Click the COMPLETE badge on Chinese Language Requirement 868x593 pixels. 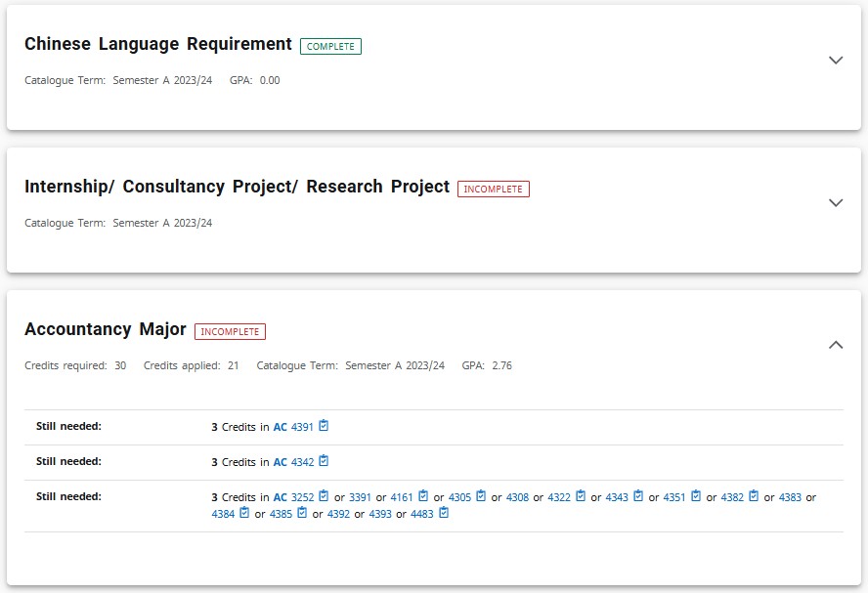click(330, 47)
